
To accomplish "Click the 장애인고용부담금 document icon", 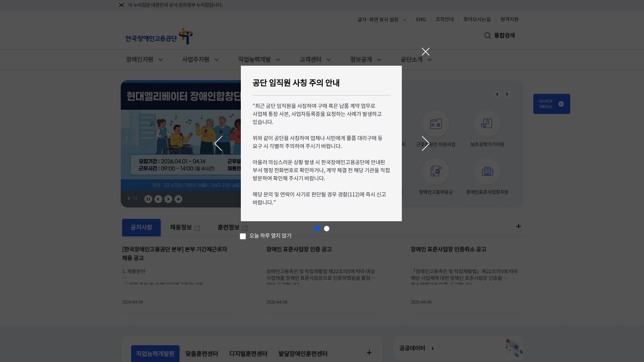I will [x=436, y=171].
